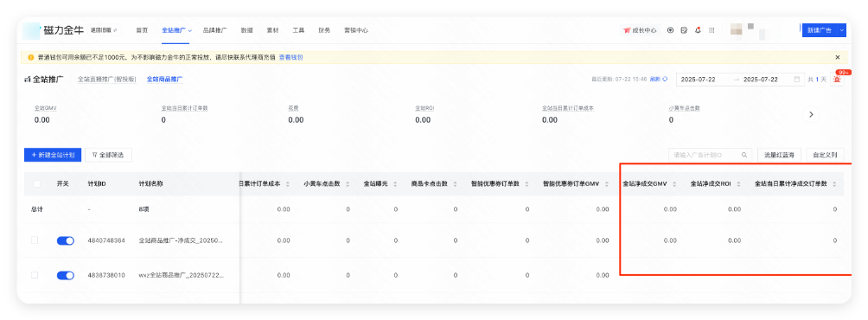
Task: Click the 新建全站计划 button
Action: click(53, 155)
